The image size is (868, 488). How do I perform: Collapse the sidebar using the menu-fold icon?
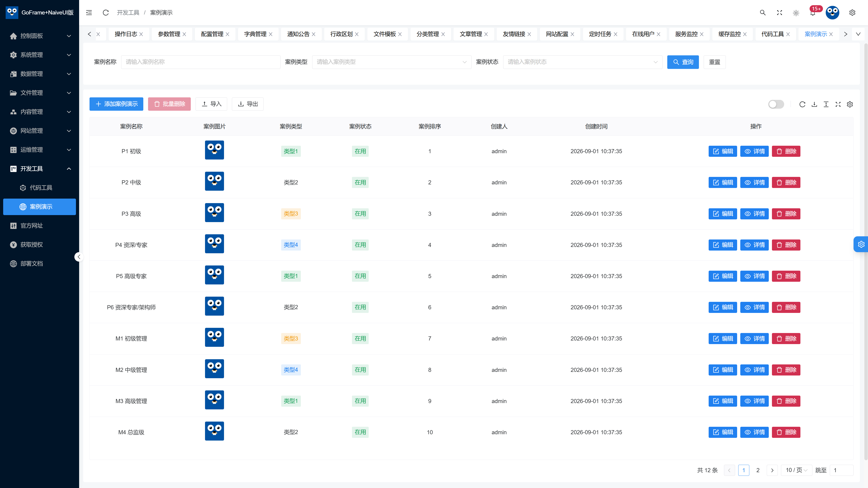89,12
